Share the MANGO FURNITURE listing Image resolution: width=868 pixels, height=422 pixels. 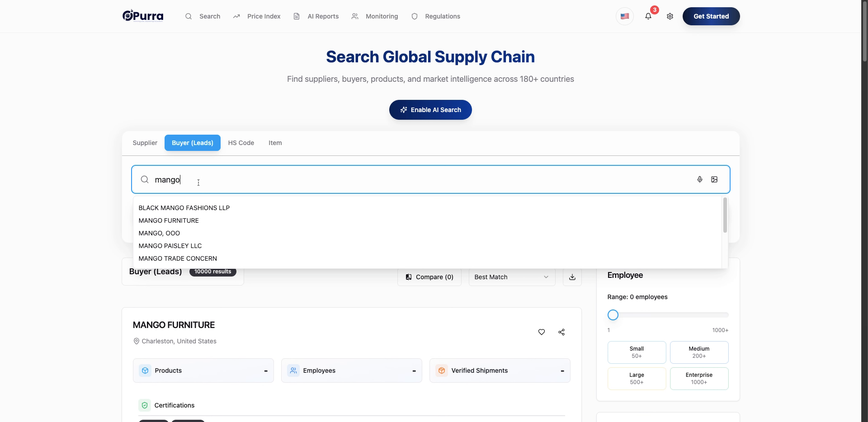[x=561, y=332]
